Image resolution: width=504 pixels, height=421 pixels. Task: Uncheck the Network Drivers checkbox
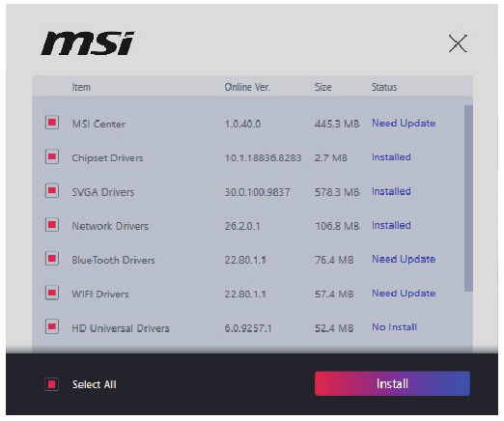52,225
